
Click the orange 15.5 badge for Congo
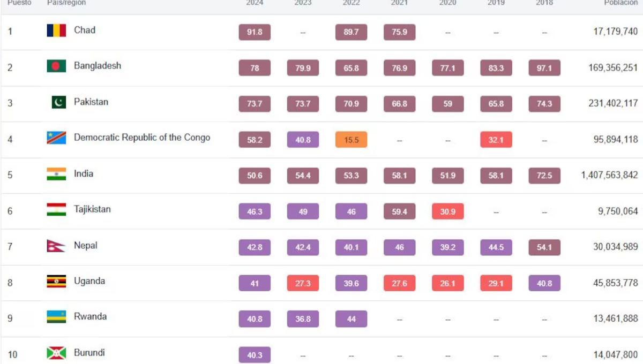[x=351, y=140]
